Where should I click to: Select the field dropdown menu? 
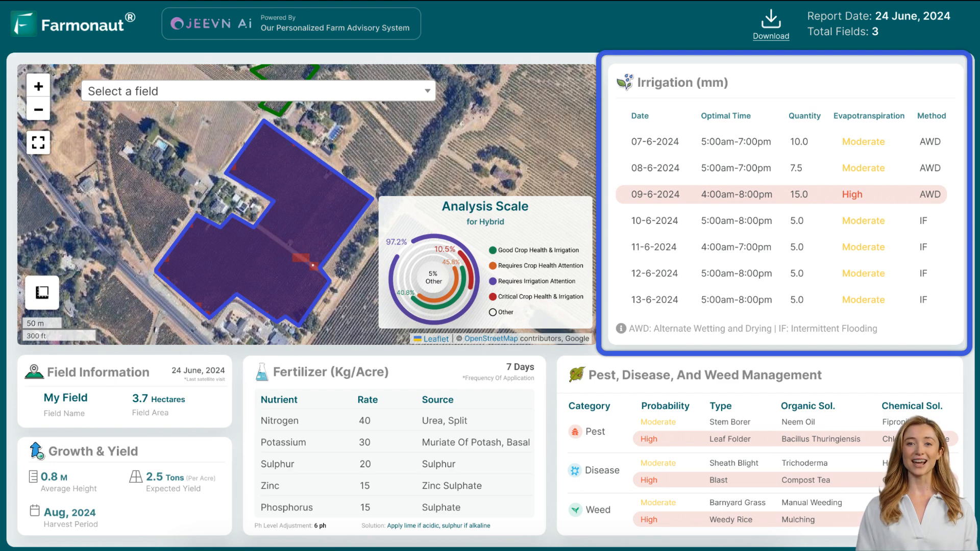(x=258, y=91)
